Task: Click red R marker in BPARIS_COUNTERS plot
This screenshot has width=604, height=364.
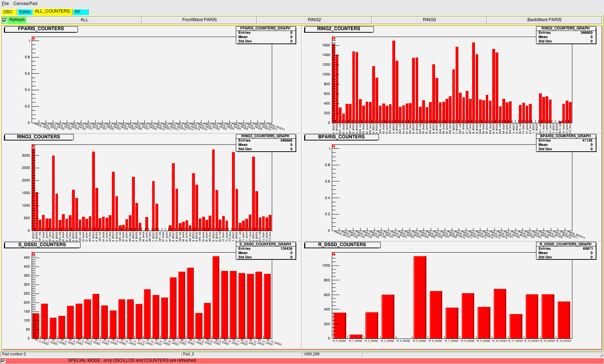Action: (333, 146)
